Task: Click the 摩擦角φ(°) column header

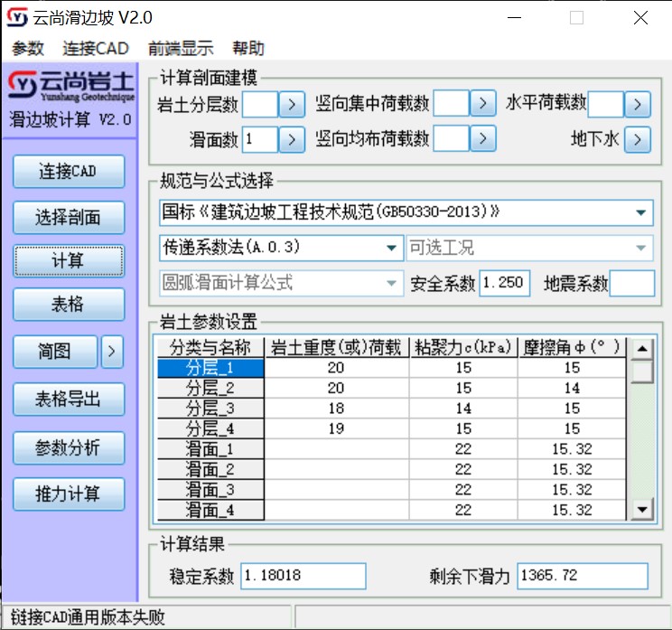Action: pos(572,347)
